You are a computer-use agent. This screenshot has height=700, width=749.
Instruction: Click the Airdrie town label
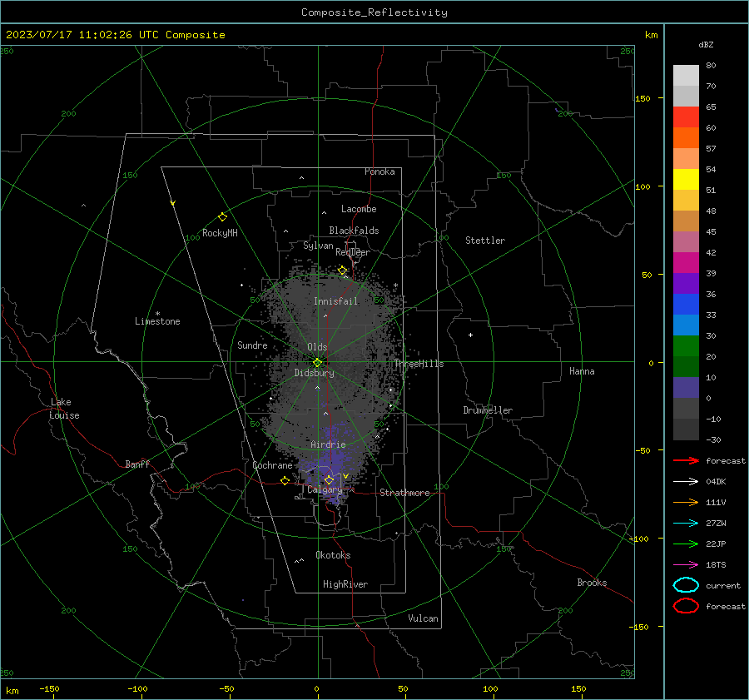[328, 444]
